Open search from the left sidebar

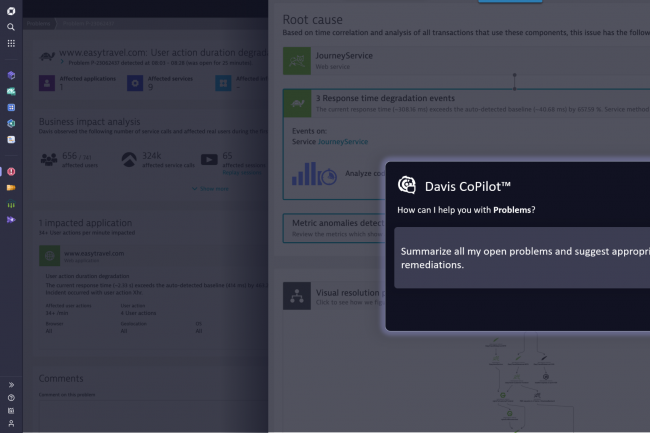(11, 27)
